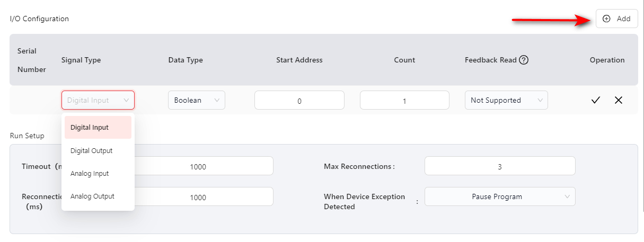This screenshot has width=644, height=242.
Task: Click the plus icon in Add button
Action: [x=607, y=19]
